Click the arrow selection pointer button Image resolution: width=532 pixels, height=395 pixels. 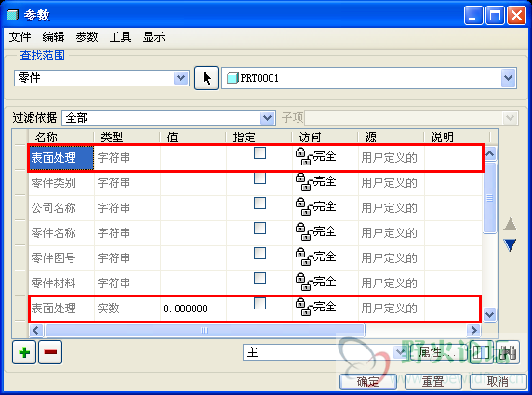206,78
